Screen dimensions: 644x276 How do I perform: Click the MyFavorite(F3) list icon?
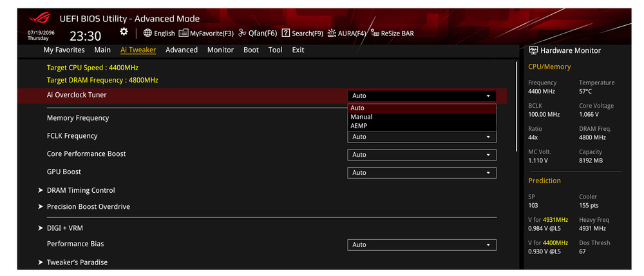(x=184, y=34)
